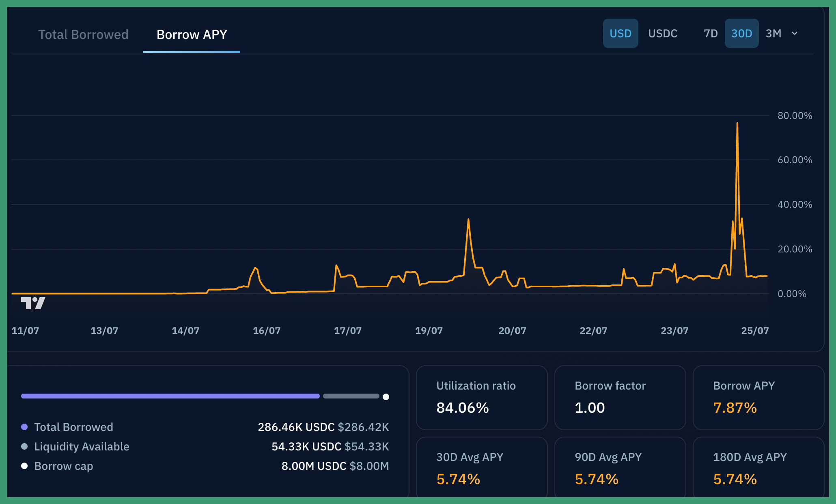Screen dimensions: 836x504
Task: Select the 30D time range
Action: click(x=741, y=33)
